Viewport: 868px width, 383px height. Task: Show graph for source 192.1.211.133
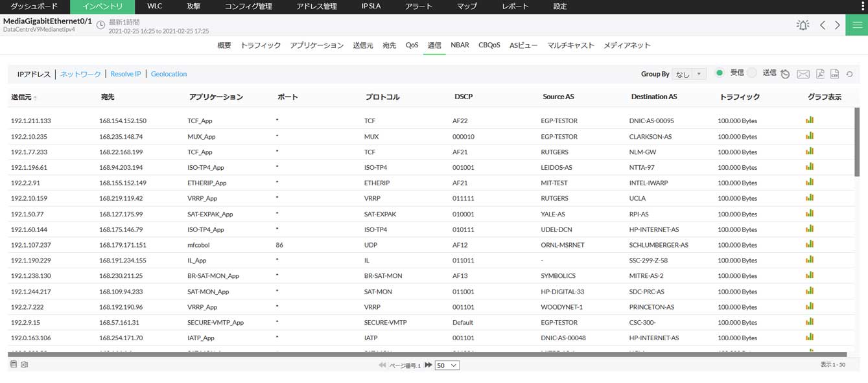click(x=810, y=120)
